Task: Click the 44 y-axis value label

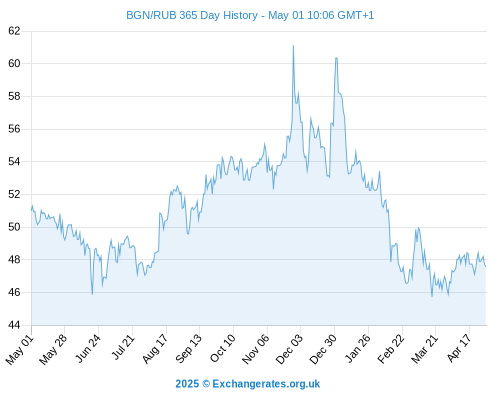Action: pos(14,325)
